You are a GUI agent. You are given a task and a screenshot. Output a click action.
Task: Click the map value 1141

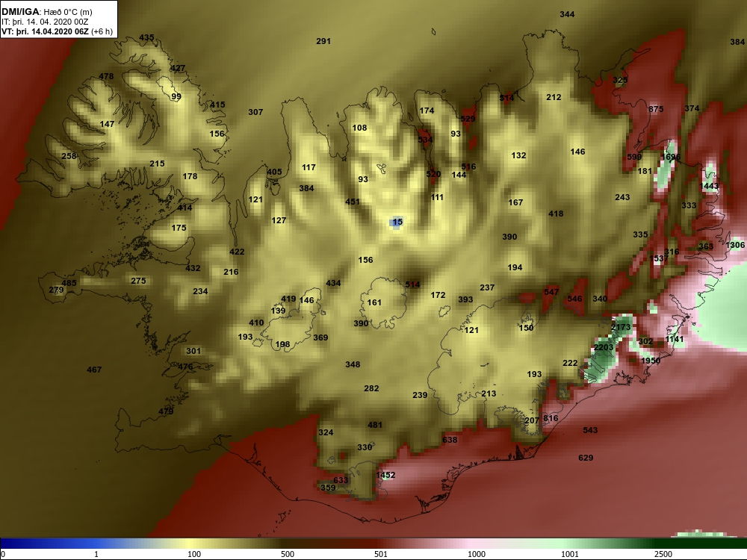[675, 340]
